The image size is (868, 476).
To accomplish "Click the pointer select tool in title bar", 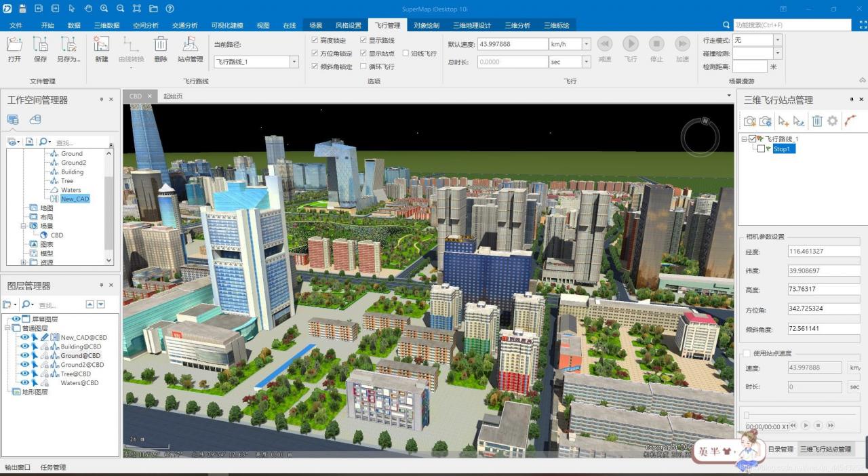I will (x=72, y=9).
